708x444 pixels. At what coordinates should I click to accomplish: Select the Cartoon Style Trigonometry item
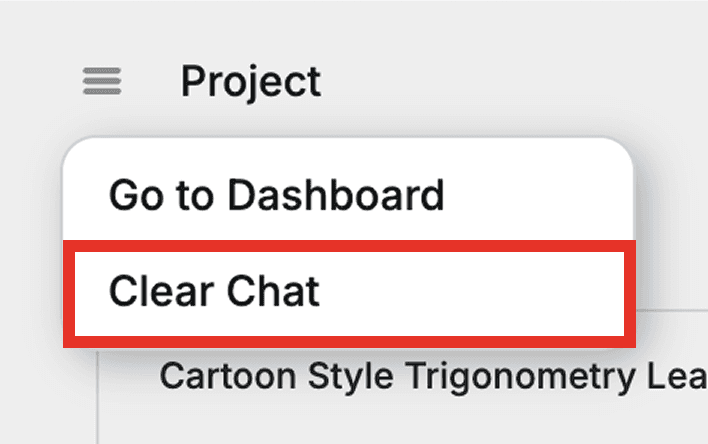[432, 376]
